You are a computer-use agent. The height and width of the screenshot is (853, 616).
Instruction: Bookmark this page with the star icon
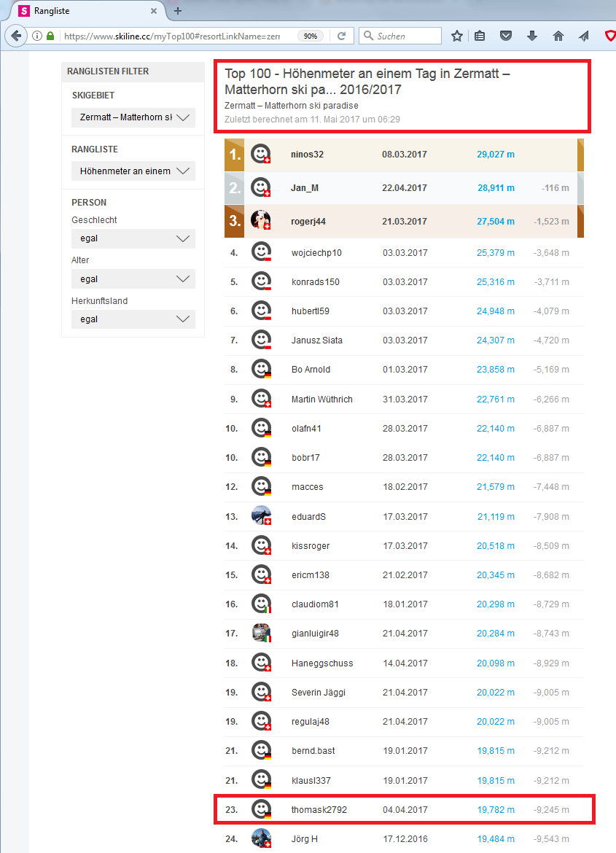457,36
